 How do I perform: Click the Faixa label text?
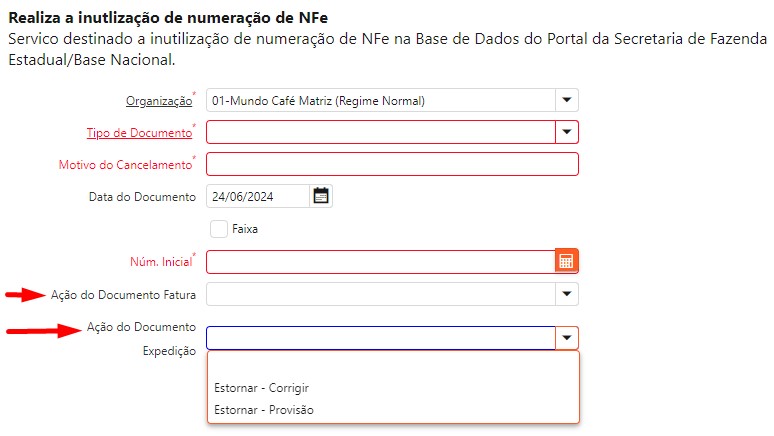[x=245, y=229]
